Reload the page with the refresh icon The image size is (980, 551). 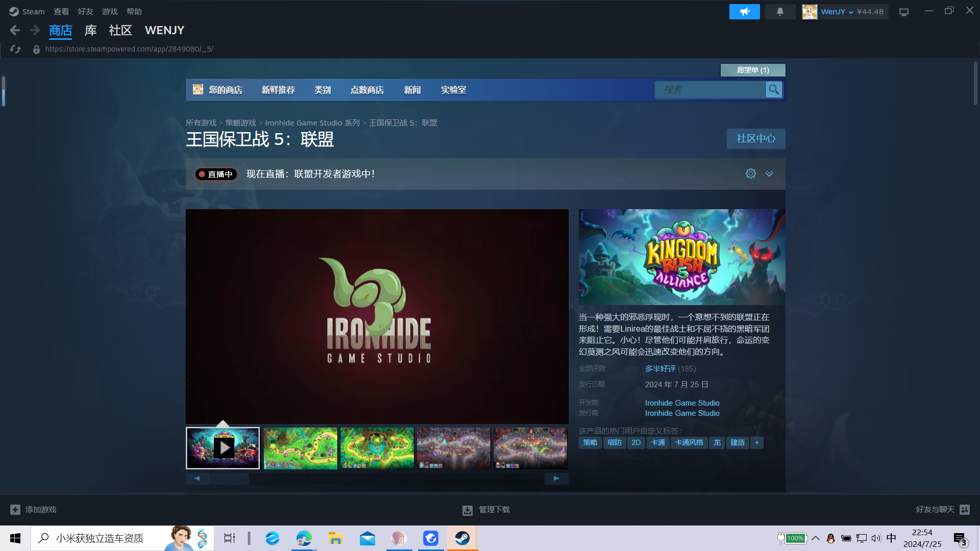click(15, 49)
